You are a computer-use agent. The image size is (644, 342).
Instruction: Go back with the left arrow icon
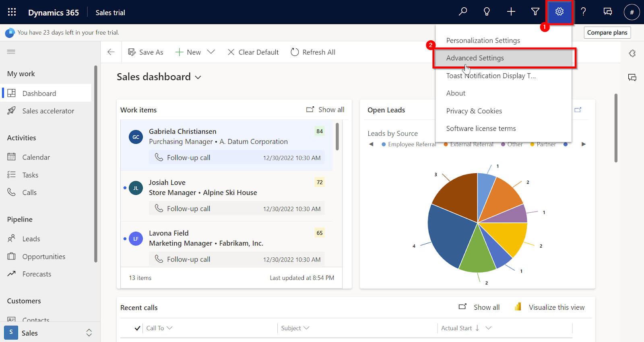click(x=111, y=52)
